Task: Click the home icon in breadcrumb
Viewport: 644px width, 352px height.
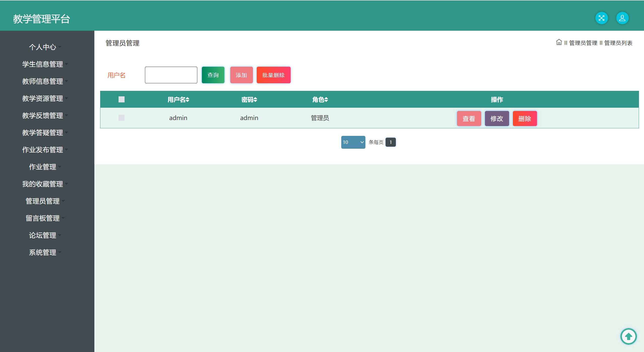Action: tap(559, 42)
